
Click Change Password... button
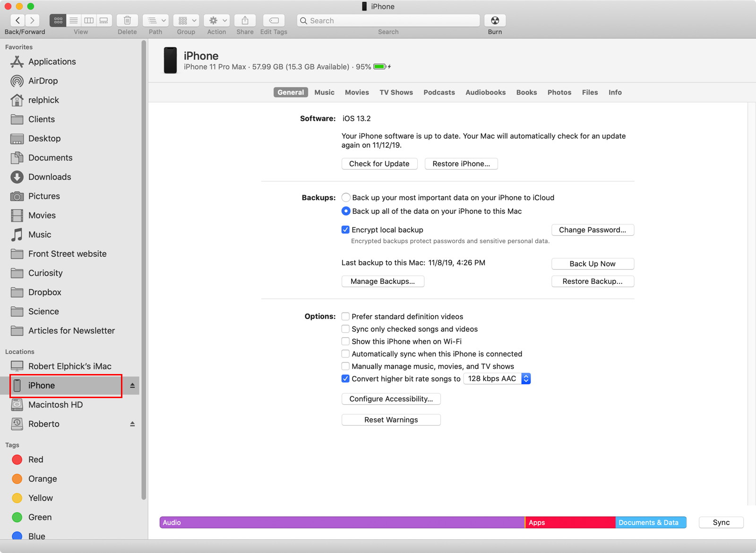click(x=593, y=230)
